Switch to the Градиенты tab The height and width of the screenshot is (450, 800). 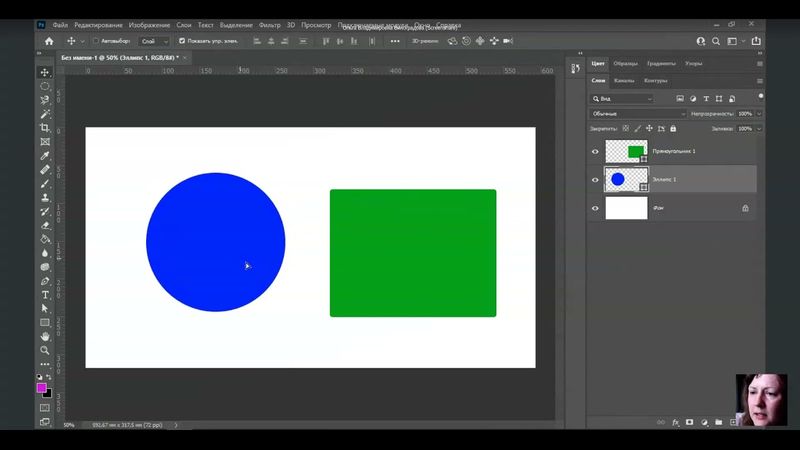660,63
